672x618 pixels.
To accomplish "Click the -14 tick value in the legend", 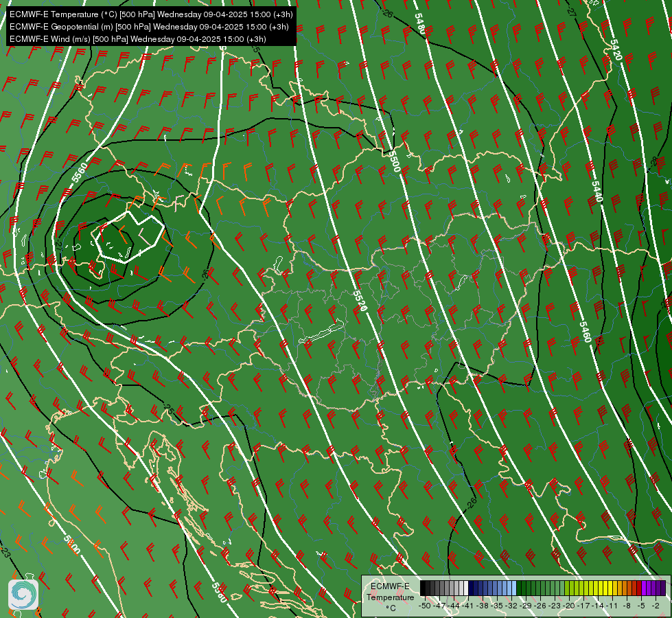I will pos(598,606).
